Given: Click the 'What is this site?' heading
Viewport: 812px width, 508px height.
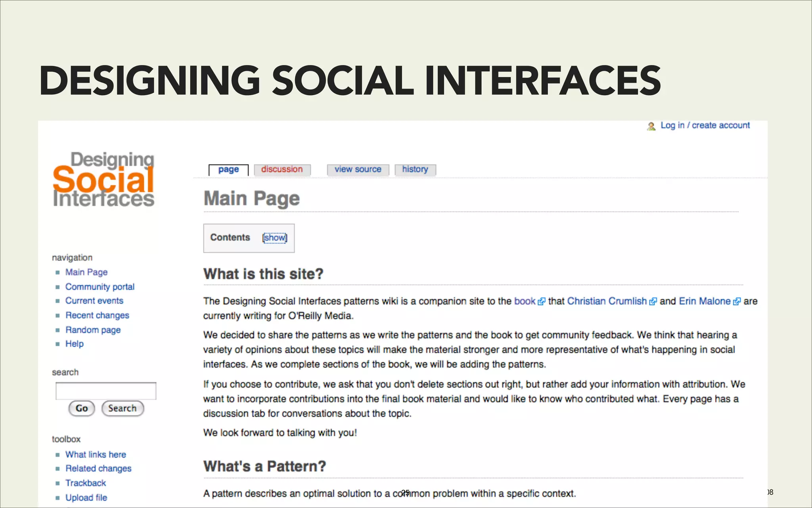Looking at the screenshot, I should click(263, 274).
